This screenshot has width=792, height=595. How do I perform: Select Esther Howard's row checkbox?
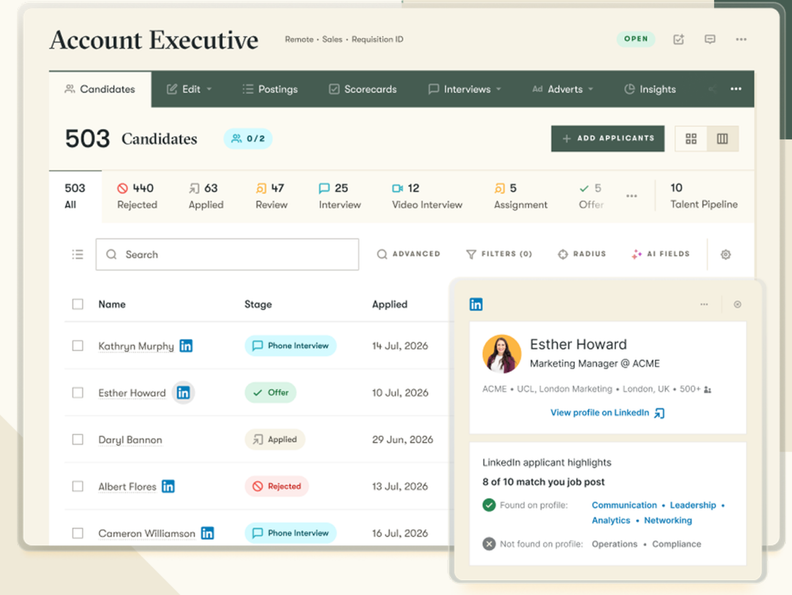pos(77,392)
